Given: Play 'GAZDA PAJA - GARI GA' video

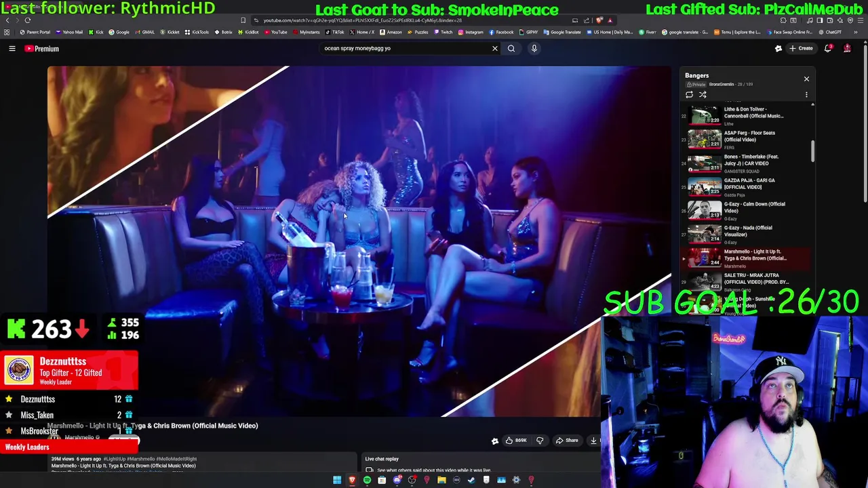Looking at the screenshot, I should coord(746,186).
